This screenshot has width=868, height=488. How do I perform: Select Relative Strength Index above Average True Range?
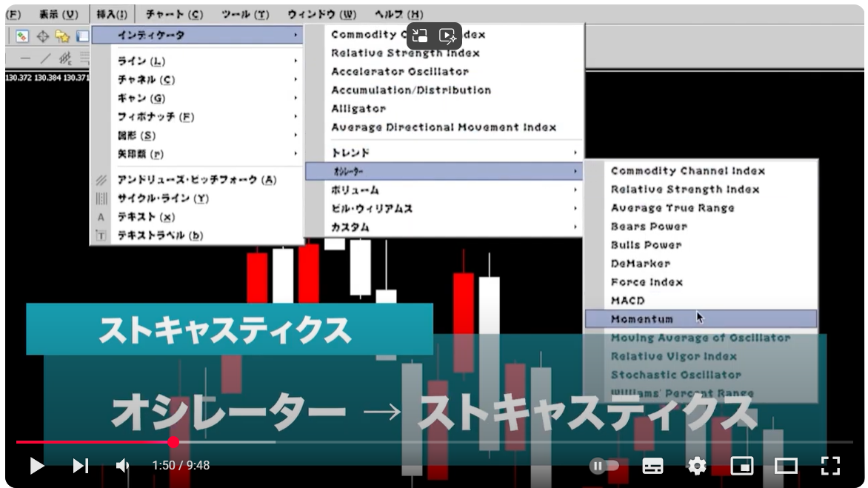(685, 190)
